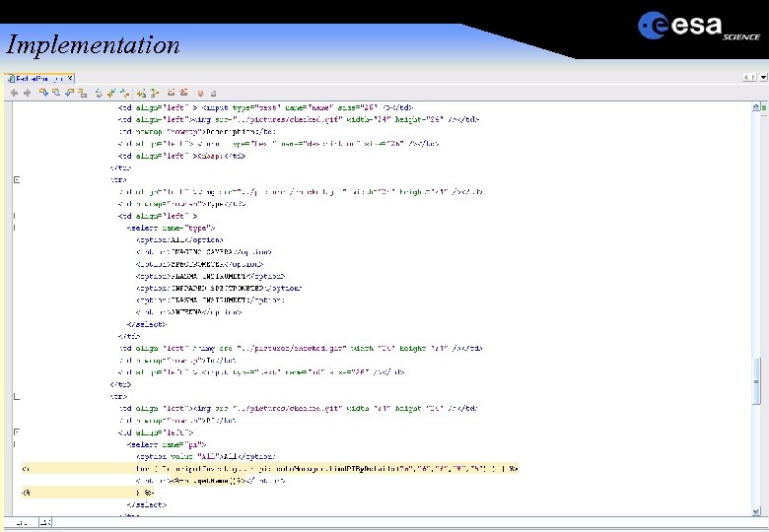The image size is (769, 532).
Task: Click the grey square icon ending the toolbar
Action: pyautogui.click(x=213, y=93)
